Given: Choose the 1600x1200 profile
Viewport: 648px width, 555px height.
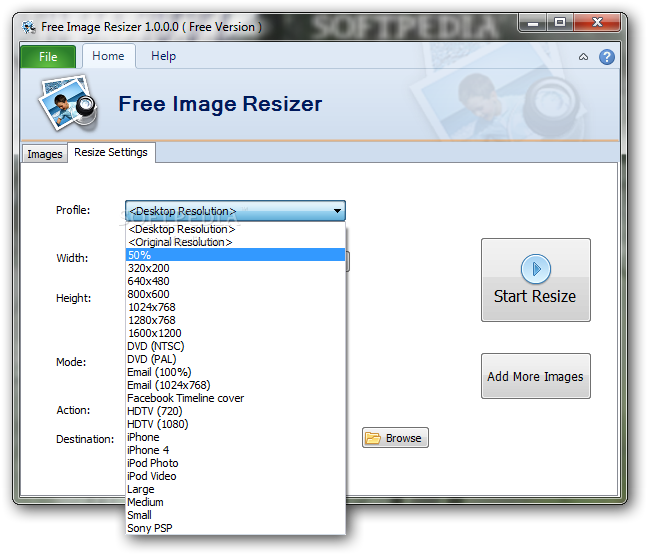Looking at the screenshot, I should (235, 333).
